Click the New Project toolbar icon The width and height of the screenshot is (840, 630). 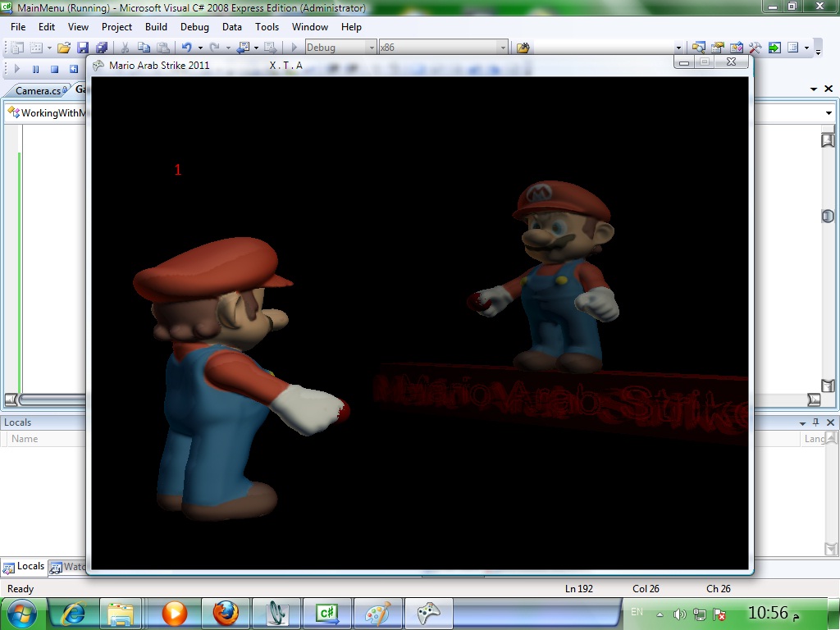click(17, 48)
